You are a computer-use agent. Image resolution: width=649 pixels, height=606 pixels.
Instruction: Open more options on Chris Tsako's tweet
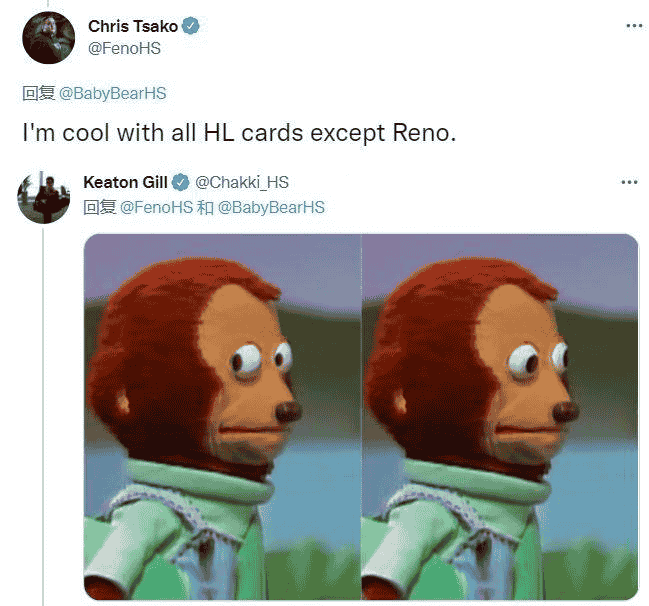634,26
